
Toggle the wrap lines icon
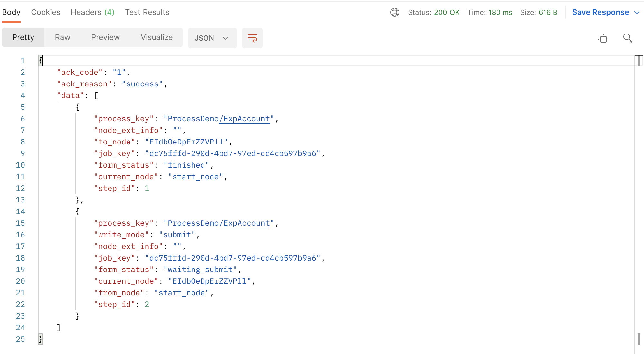point(252,38)
